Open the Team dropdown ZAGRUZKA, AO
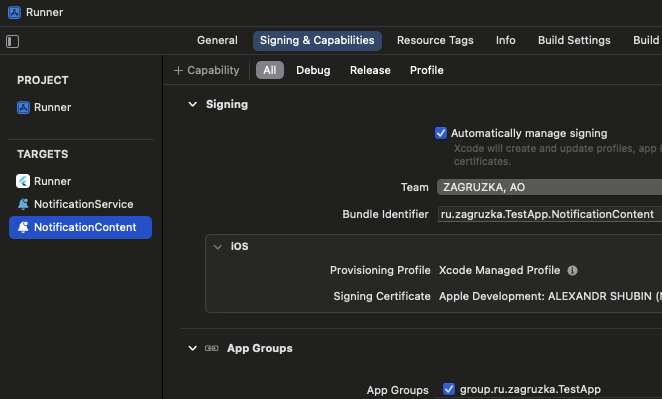 (x=549, y=187)
